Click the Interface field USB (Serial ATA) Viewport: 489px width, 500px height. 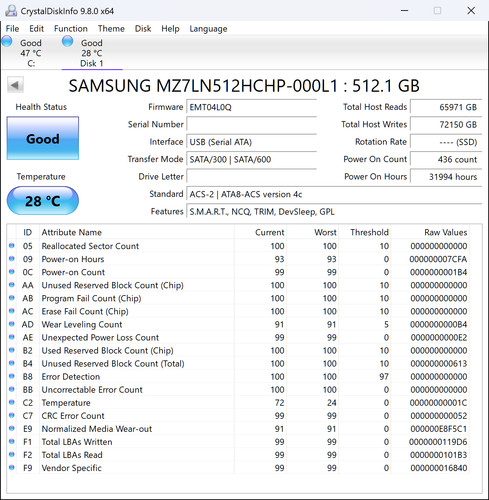coord(251,142)
